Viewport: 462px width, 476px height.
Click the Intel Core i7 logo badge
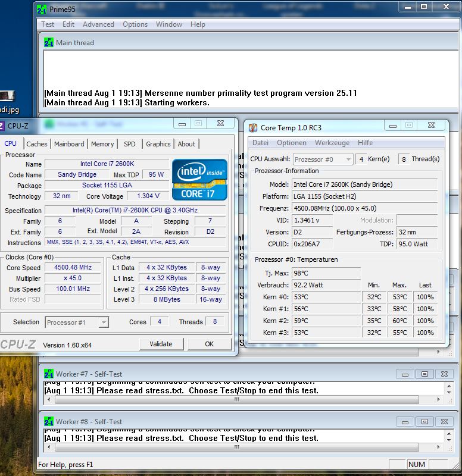199,180
